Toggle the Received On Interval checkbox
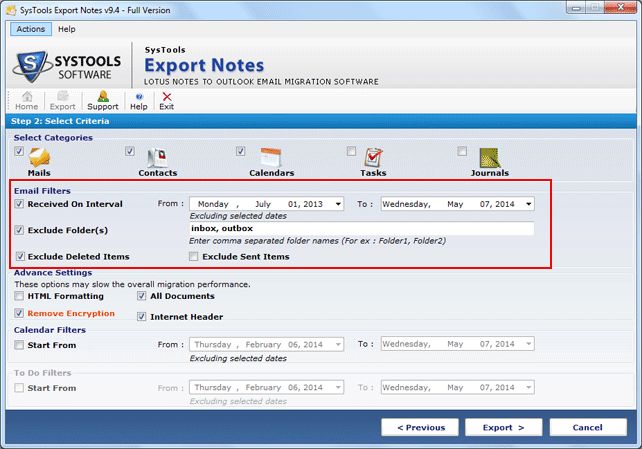Image resolution: width=642 pixels, height=449 pixels. 19,204
